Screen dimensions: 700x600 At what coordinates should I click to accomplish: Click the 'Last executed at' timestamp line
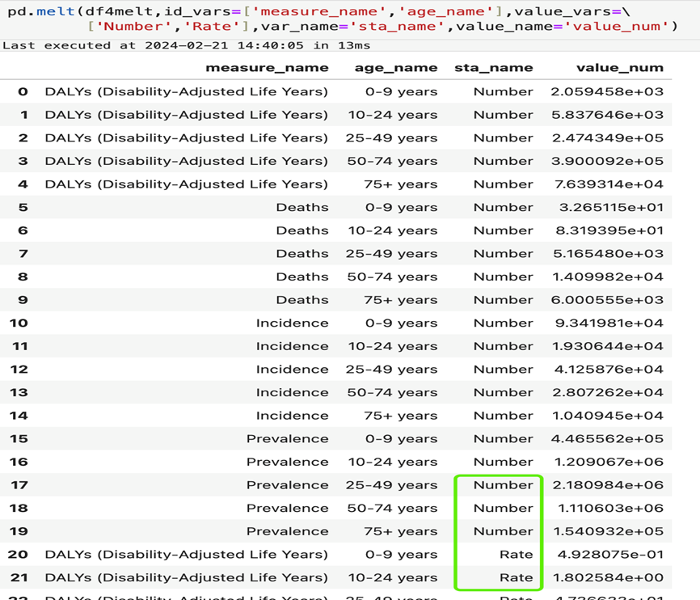186,45
